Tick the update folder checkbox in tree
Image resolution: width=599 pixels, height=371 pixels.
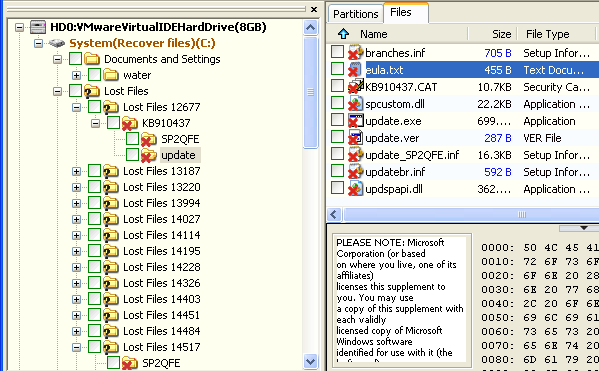(x=132, y=155)
